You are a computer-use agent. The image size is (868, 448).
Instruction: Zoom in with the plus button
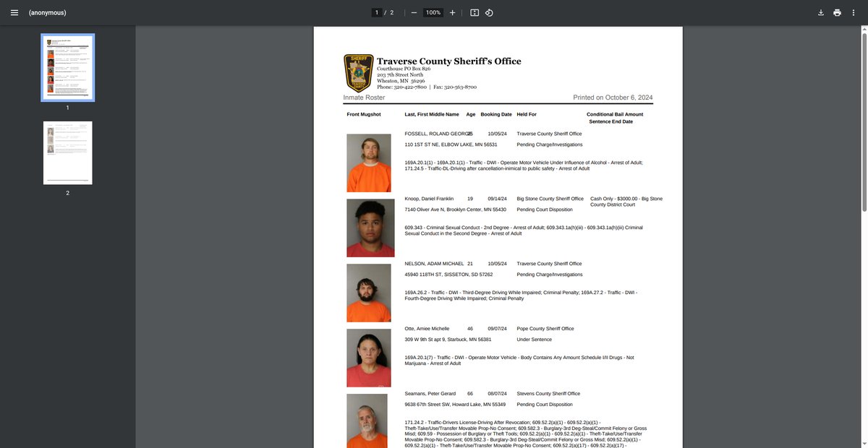coord(453,12)
